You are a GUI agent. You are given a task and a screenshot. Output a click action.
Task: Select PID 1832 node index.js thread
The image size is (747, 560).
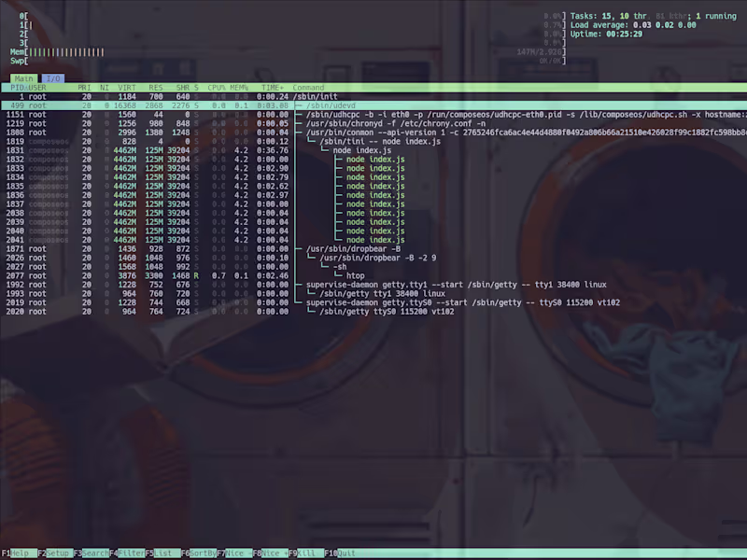[x=373, y=160]
